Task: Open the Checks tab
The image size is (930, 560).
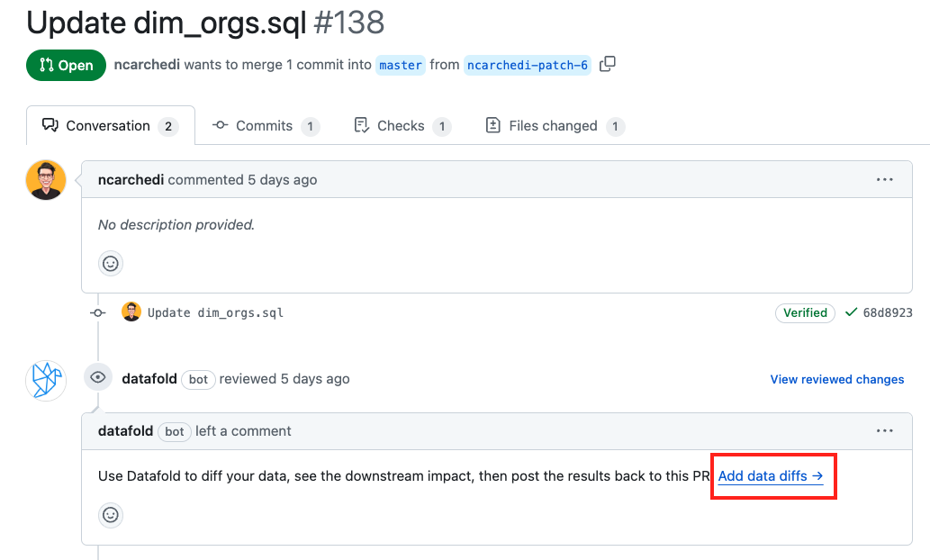Action: (x=402, y=126)
